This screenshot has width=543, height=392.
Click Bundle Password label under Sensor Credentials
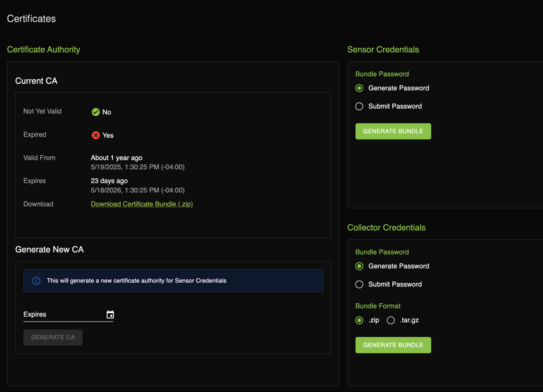tap(382, 73)
